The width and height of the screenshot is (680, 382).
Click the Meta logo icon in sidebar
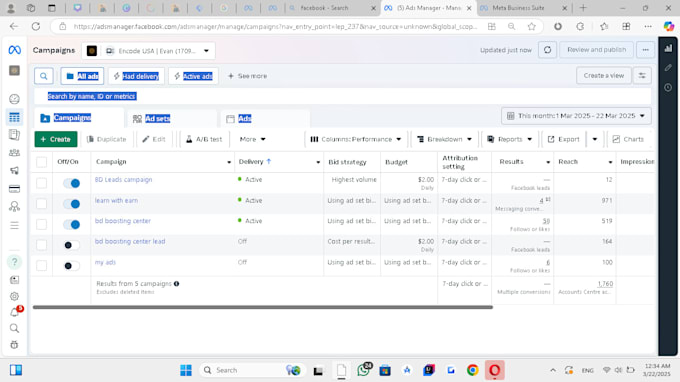click(14, 50)
